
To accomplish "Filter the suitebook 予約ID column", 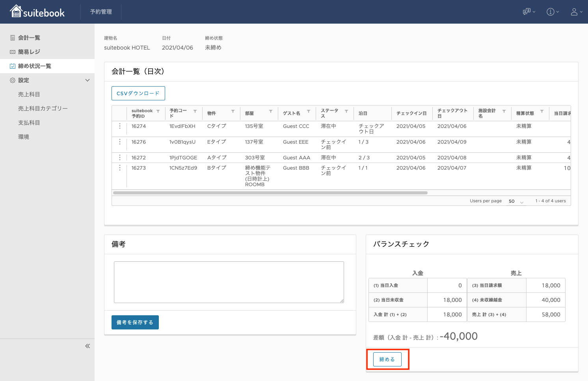I will coord(158,111).
